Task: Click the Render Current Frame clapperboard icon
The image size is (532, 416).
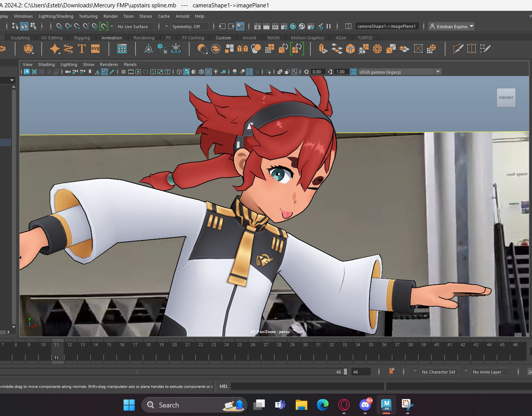Action: [x=266, y=26]
